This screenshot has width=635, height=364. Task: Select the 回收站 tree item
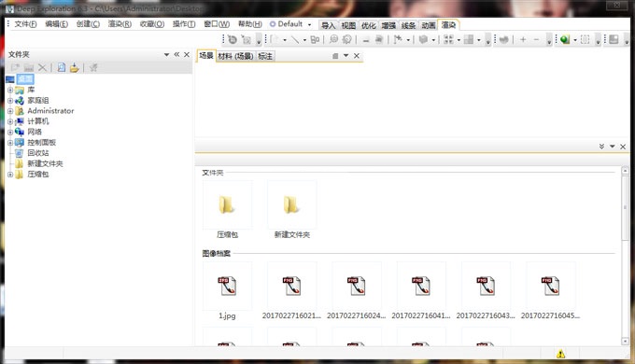(x=38, y=153)
